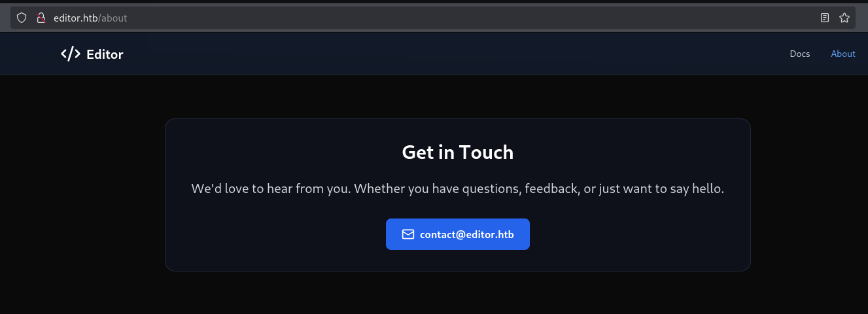Open the insecure connection padlock icon

[x=41, y=18]
